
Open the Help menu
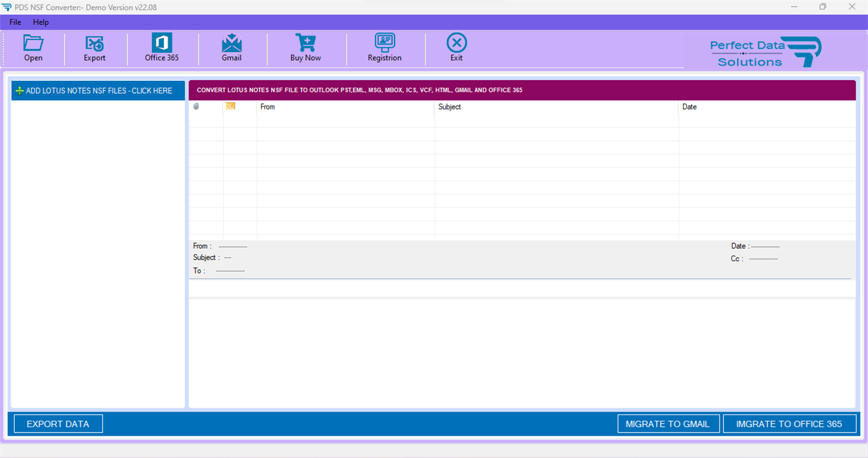tap(41, 22)
